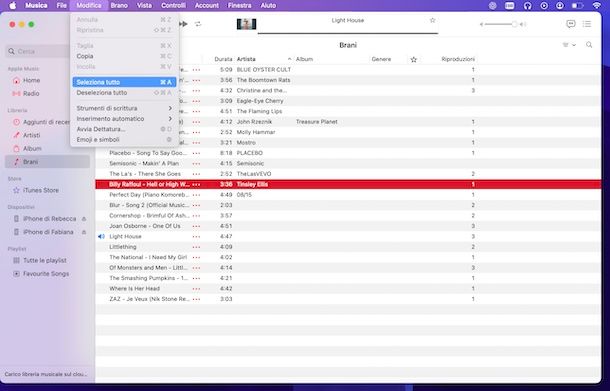Open the Account menu

(x=207, y=5)
